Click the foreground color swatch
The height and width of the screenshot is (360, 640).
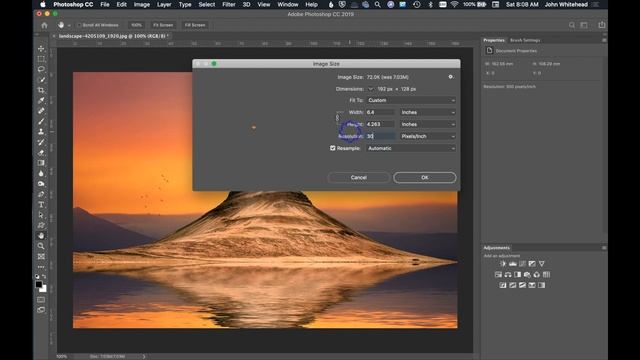pyautogui.click(x=38, y=284)
